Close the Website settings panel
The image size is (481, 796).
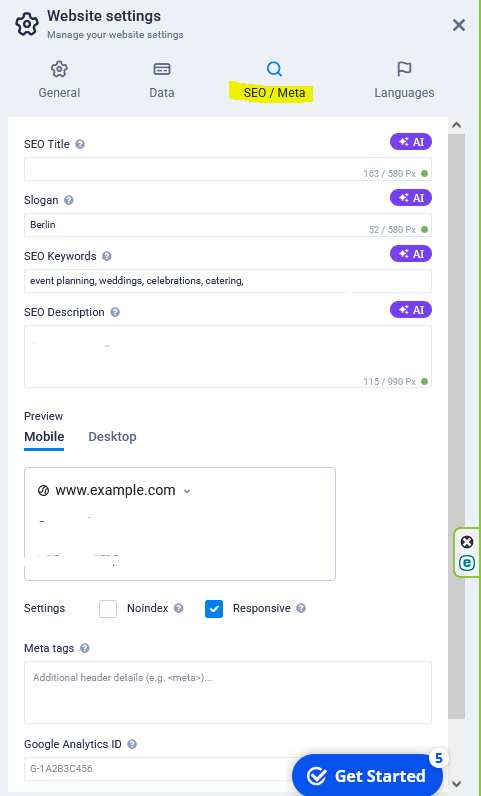pos(459,25)
